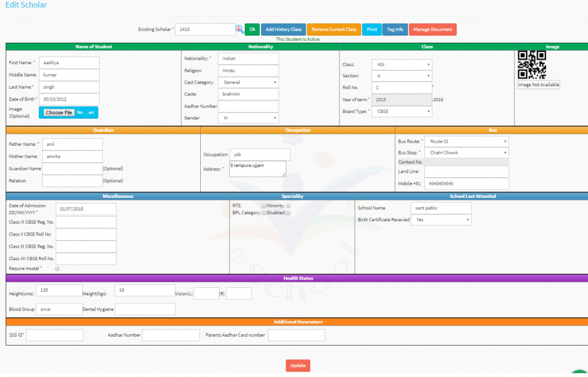
Task: Enable the RTE checkbox
Action: coord(264,205)
